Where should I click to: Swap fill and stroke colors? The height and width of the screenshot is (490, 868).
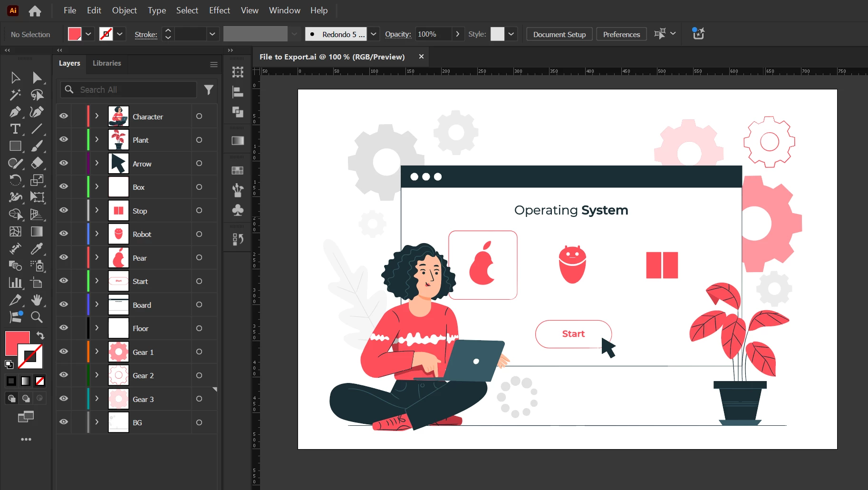[x=40, y=335]
